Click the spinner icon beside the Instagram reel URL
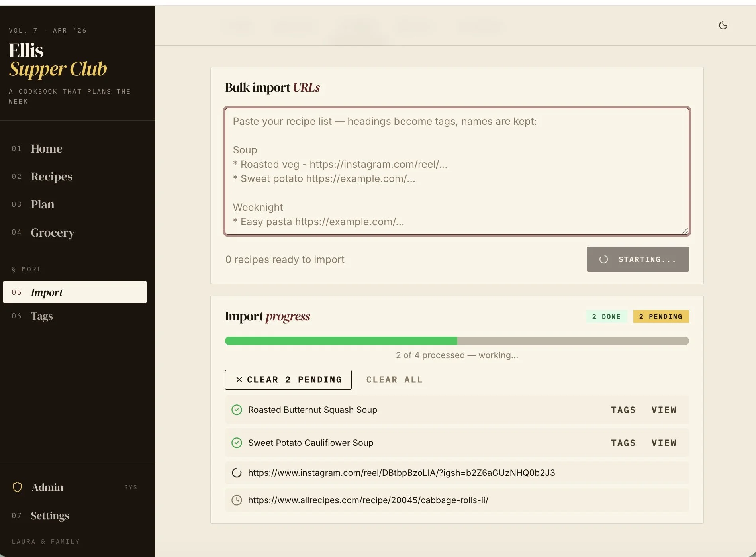The width and height of the screenshot is (756, 557). (x=237, y=473)
